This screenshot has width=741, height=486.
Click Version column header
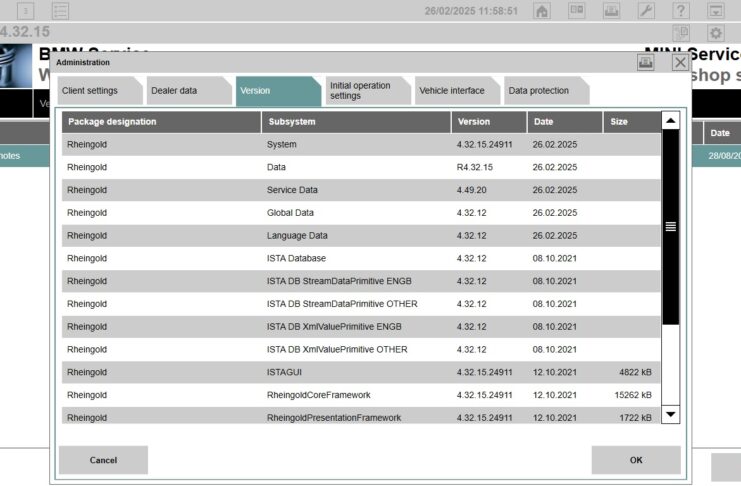click(x=489, y=122)
